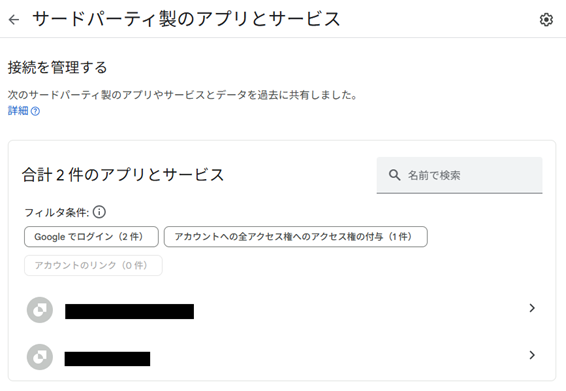Open settings via the gear icon

(546, 19)
